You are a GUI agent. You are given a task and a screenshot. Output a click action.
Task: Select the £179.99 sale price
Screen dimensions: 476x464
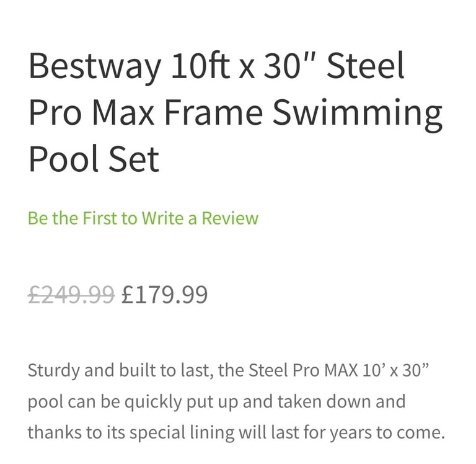pos(164,295)
